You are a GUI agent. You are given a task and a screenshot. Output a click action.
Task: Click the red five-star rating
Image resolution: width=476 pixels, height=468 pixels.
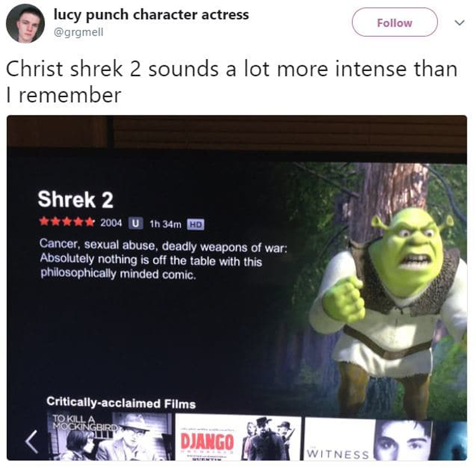tap(67, 222)
